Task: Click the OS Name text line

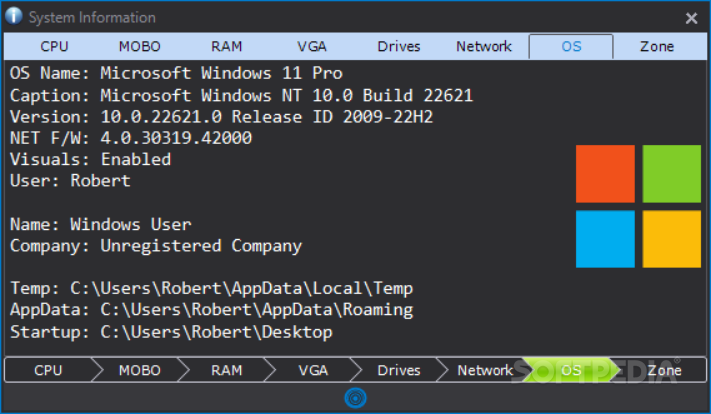Action: 176,73
